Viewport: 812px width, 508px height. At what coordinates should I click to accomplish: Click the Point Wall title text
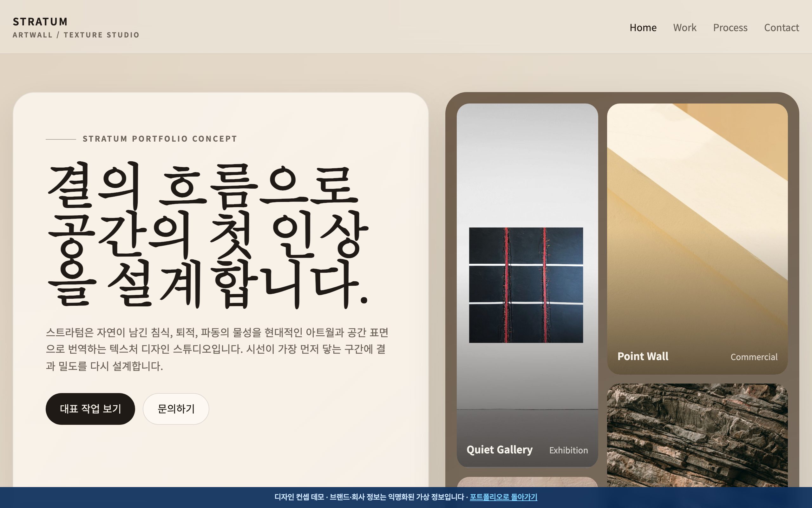(643, 356)
